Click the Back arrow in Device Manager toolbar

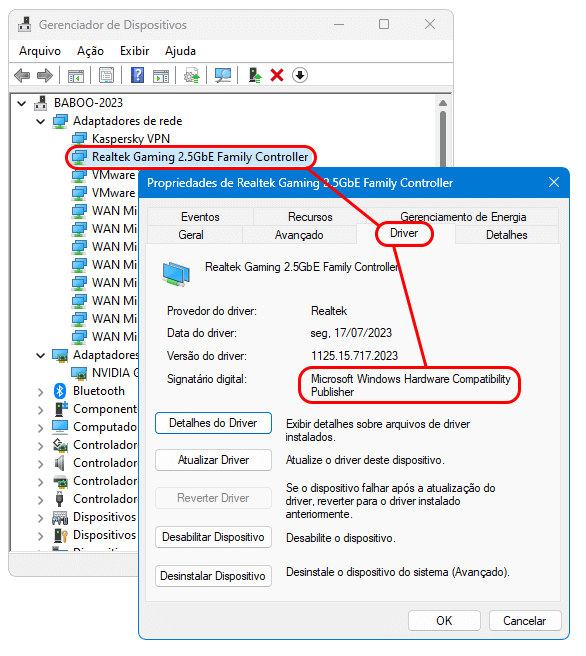(22, 76)
